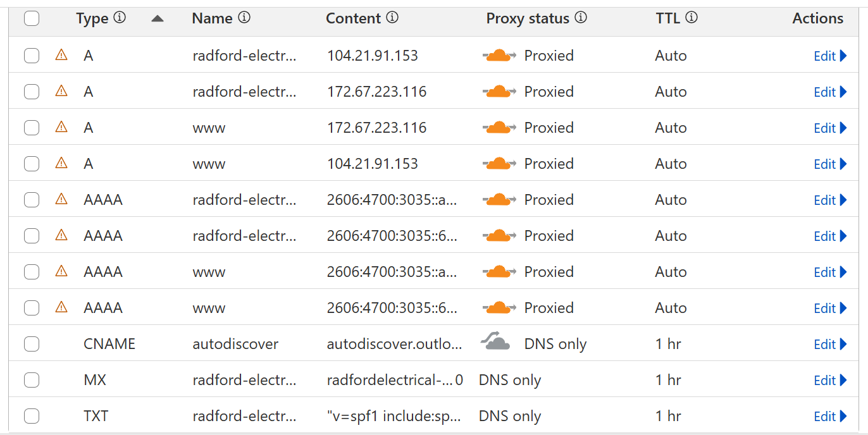Expand Edit for the TXT record
The height and width of the screenshot is (435, 868).
(830, 416)
